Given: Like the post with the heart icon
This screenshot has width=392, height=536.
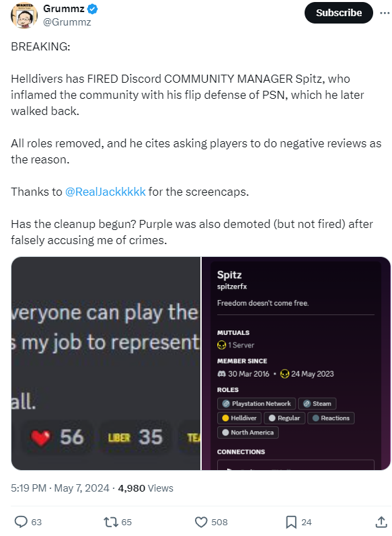Looking at the screenshot, I should click(x=201, y=522).
